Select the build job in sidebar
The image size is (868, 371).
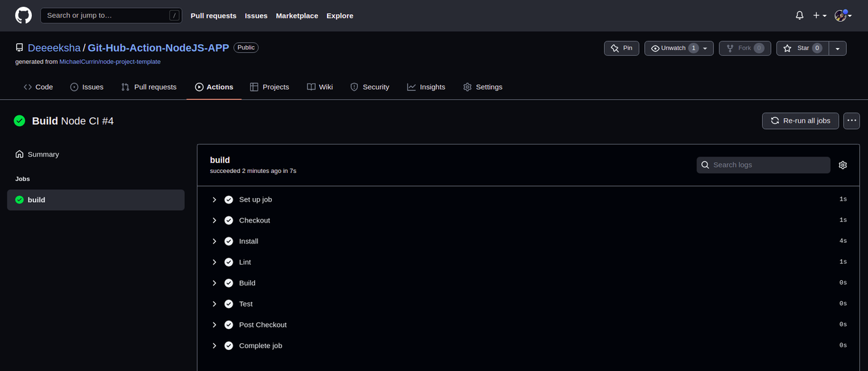click(96, 200)
